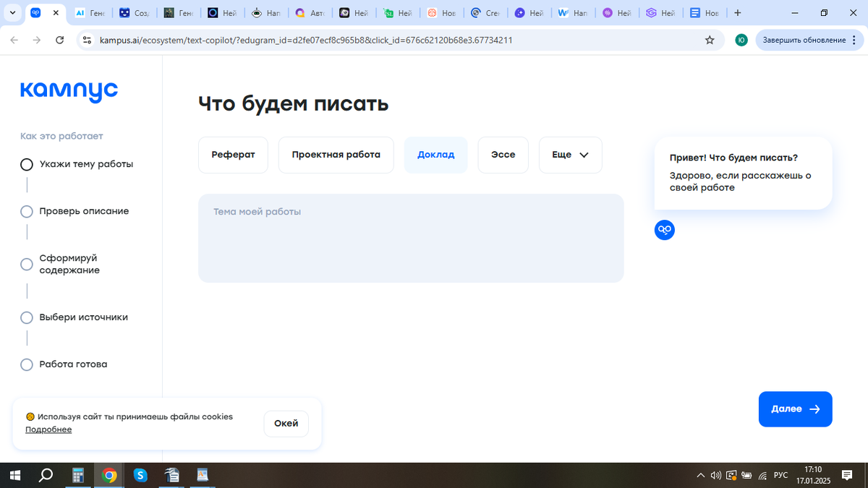
Task: Open Skype from the taskbar
Action: [x=140, y=475]
